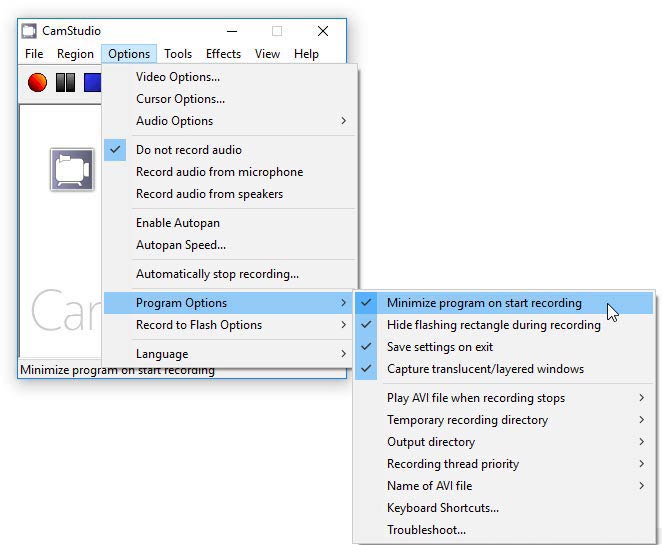Screen dimensions: 662x545
Task: Toggle Capture translucent/layered windows option
Action: point(485,369)
